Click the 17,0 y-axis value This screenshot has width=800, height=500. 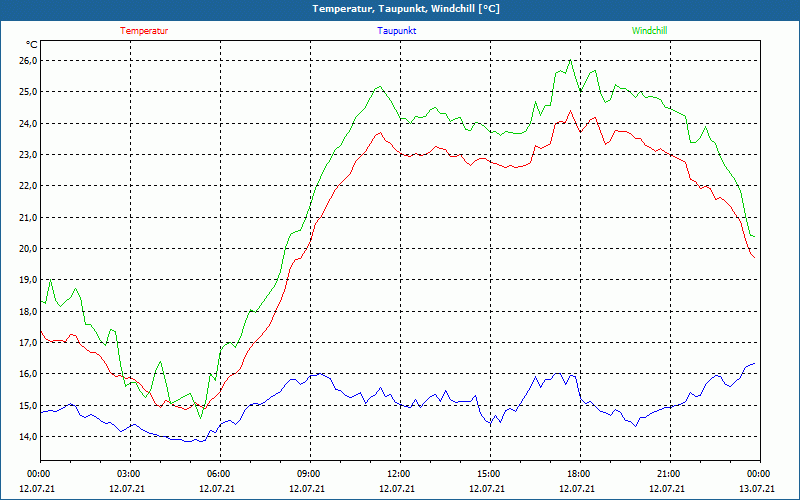coord(29,342)
